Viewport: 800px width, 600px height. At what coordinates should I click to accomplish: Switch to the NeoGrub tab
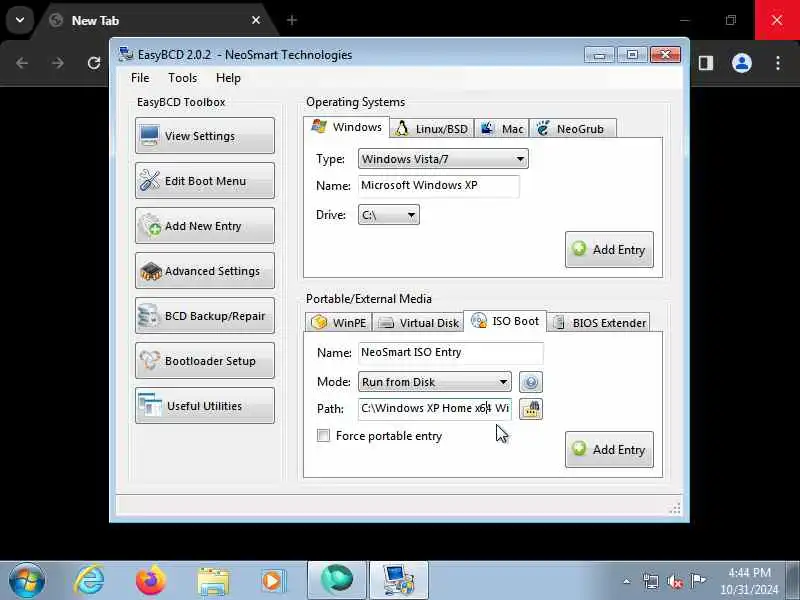(x=572, y=129)
